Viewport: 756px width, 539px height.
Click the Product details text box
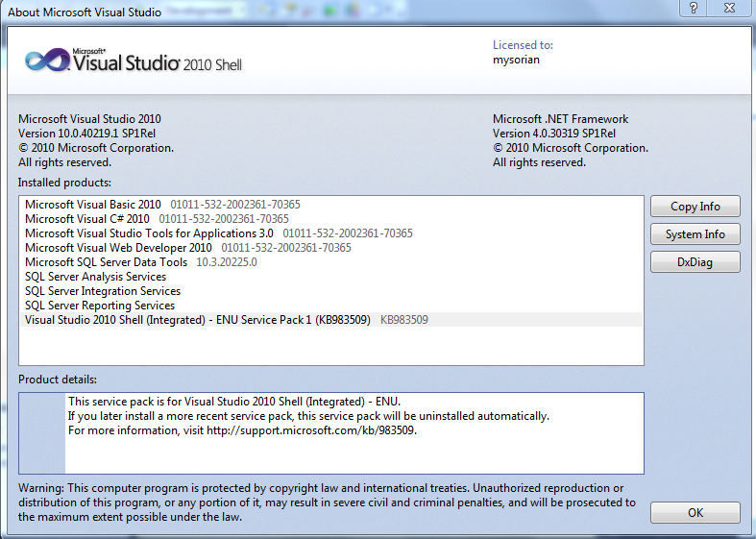pyautogui.click(x=331, y=433)
